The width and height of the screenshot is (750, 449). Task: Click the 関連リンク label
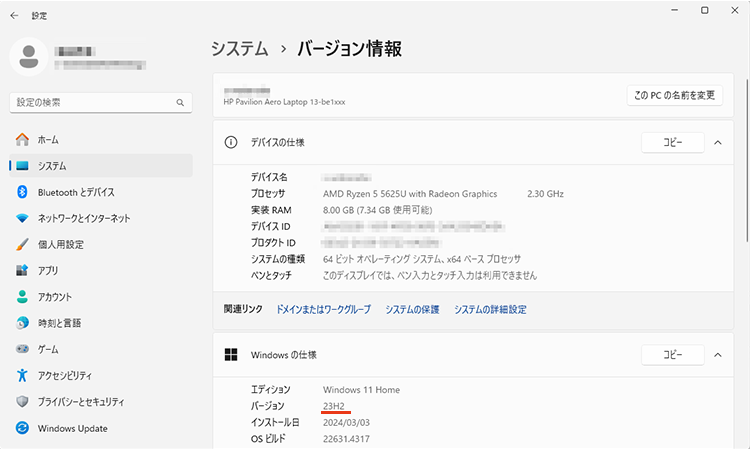243,309
